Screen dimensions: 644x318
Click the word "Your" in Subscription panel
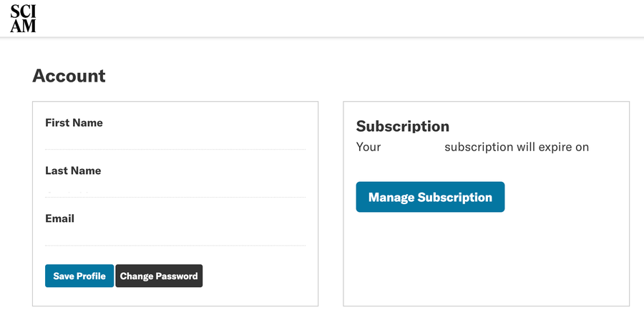click(x=369, y=148)
